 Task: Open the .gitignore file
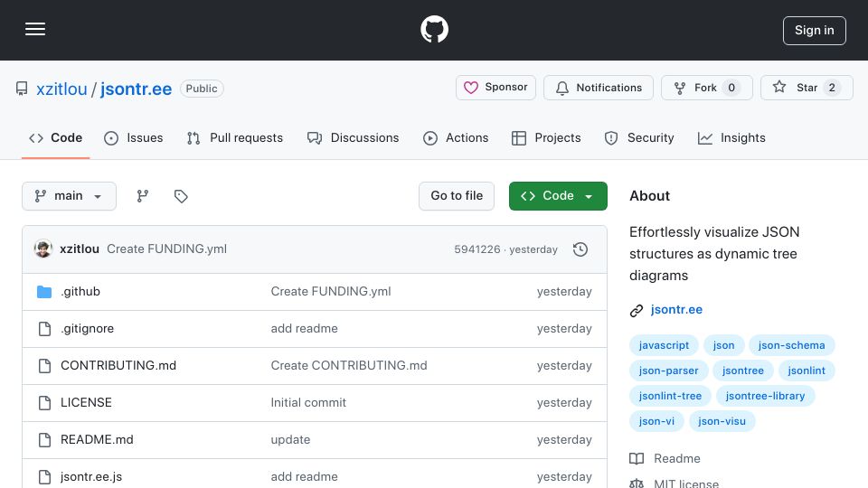pos(88,329)
